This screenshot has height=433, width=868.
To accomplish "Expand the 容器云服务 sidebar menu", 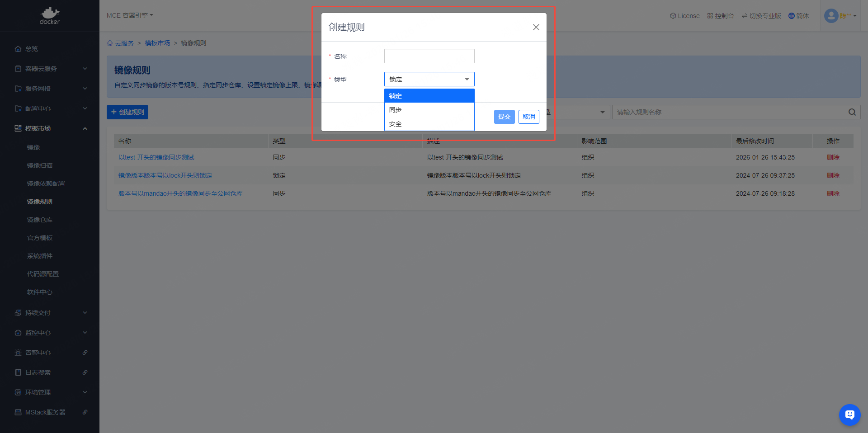I will tap(50, 69).
